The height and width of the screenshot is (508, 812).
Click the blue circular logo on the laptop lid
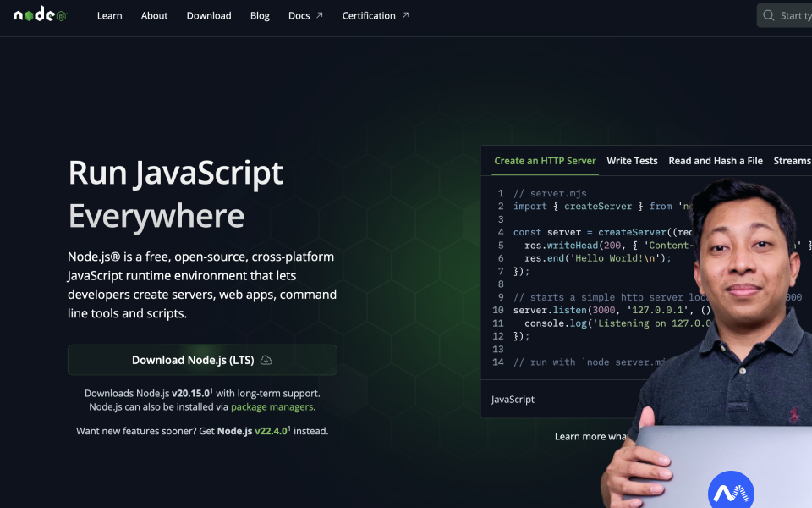point(732,489)
